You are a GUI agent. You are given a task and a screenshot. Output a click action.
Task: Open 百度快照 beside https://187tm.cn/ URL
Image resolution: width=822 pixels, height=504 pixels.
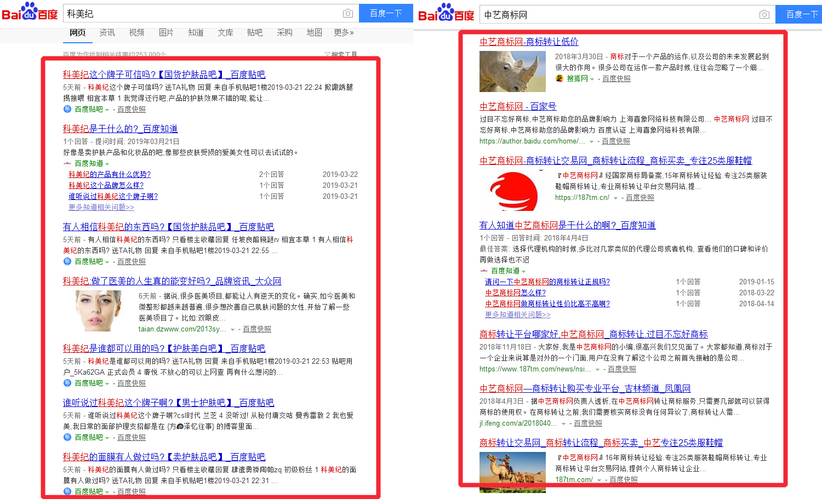(640, 197)
